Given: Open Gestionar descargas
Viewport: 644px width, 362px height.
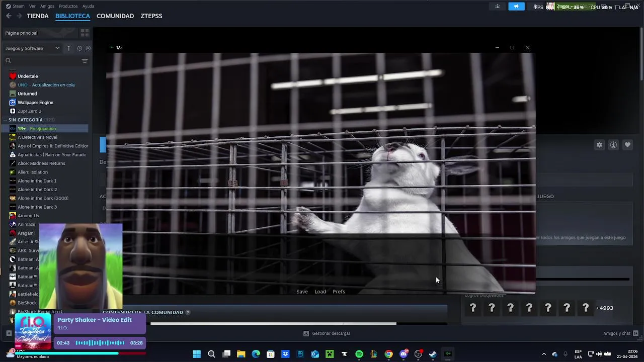Looking at the screenshot, I should coord(327,333).
